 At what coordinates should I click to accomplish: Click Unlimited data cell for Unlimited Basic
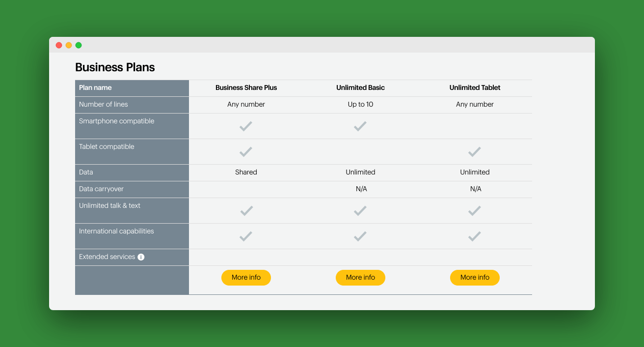pos(360,173)
